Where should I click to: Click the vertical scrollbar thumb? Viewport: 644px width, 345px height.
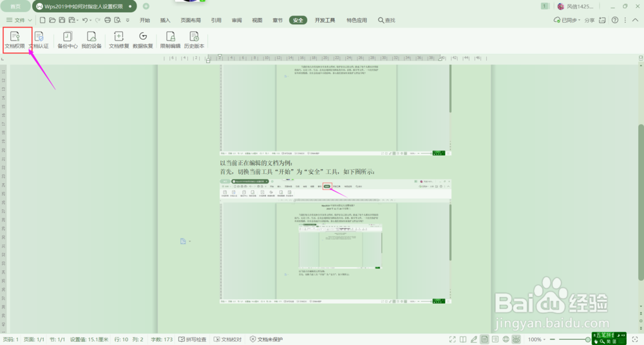click(641, 202)
